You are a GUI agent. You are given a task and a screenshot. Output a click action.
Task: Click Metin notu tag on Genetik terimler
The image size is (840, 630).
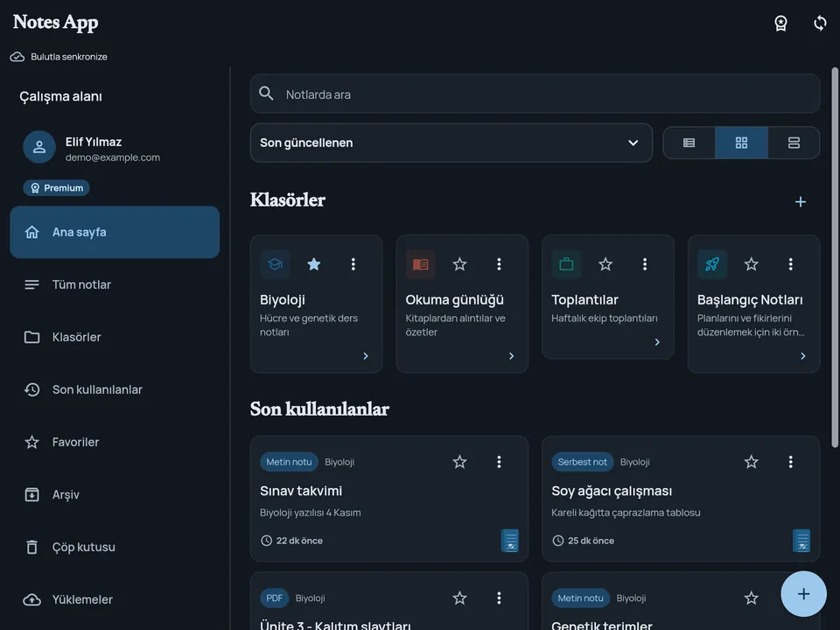[x=580, y=598]
